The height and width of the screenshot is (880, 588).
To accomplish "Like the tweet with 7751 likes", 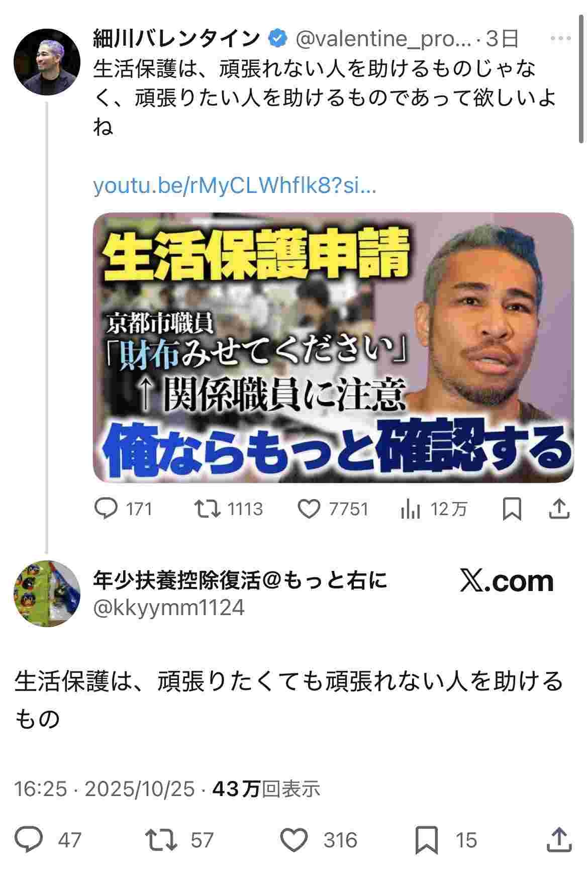I will (309, 509).
